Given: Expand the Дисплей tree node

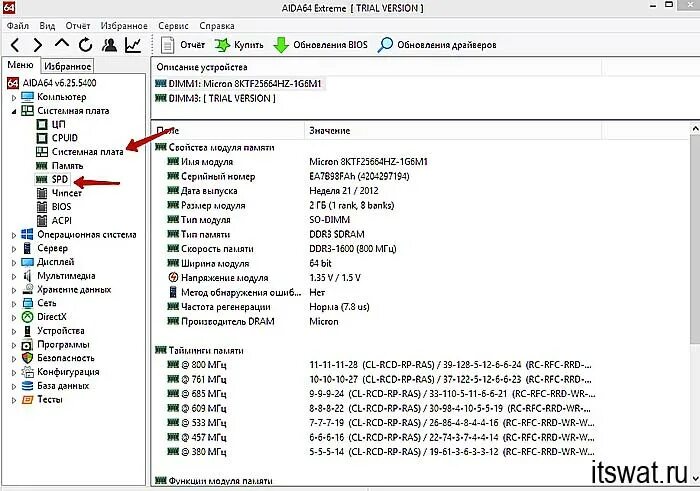Looking at the screenshot, I should pyautogui.click(x=14, y=263).
